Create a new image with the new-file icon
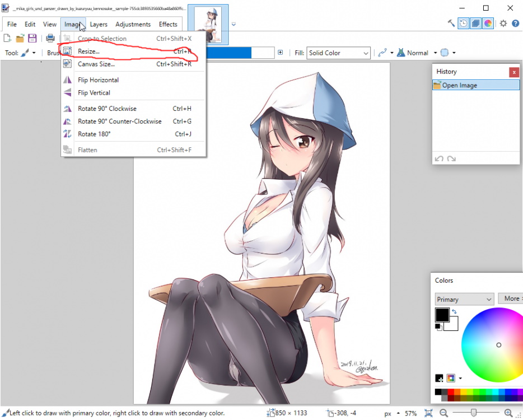Image resolution: width=523 pixels, height=420 pixels. click(7, 38)
